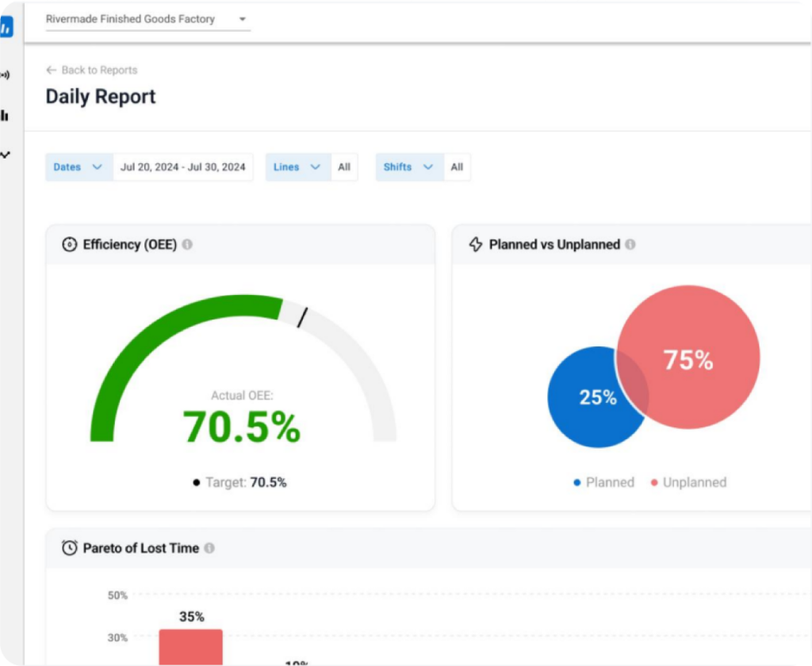
Task: Click the Actual OEE 70.5% value
Action: (x=242, y=427)
